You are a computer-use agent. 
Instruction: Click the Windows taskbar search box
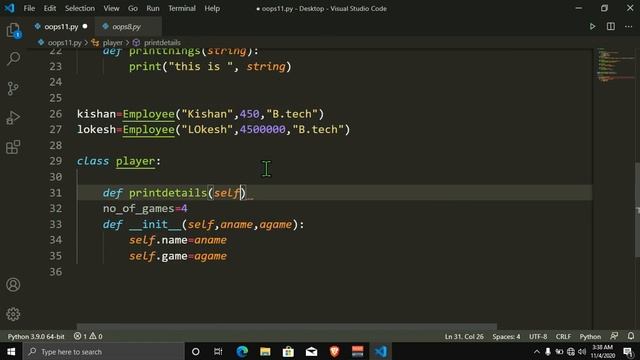[x=103, y=351]
